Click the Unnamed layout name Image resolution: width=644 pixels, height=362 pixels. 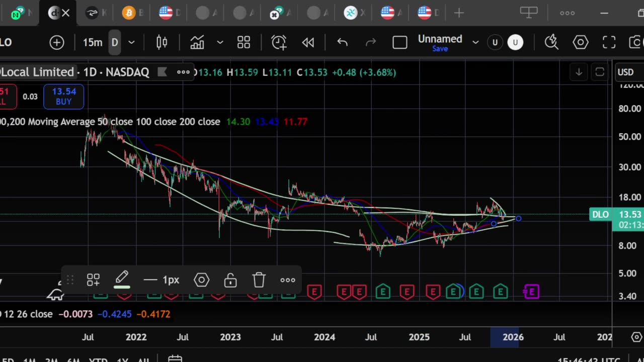440,39
